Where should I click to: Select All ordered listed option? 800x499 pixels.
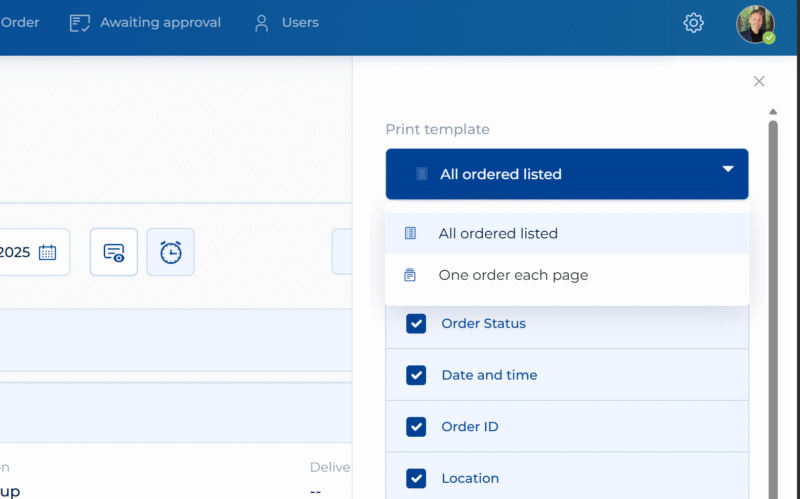coord(567,233)
